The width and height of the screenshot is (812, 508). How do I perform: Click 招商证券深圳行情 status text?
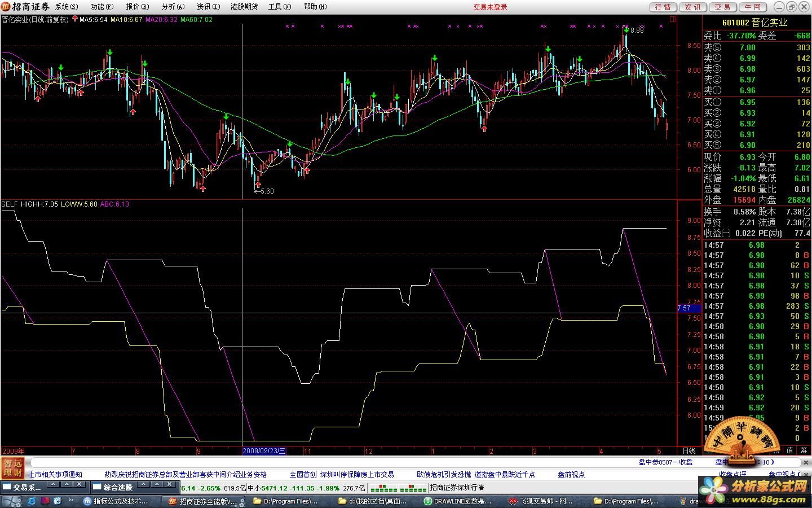(x=457, y=488)
